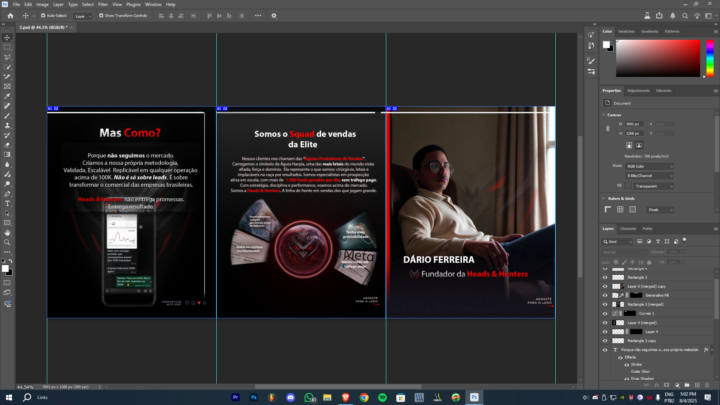The width and height of the screenshot is (720, 405).
Task: Click the Home icon in options bar
Action: pos(9,16)
